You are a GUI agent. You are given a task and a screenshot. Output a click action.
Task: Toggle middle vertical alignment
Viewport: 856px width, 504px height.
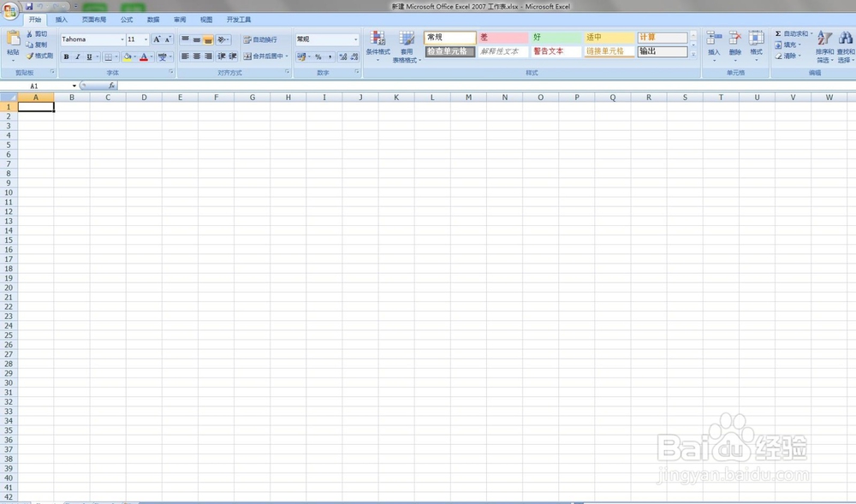(x=197, y=39)
